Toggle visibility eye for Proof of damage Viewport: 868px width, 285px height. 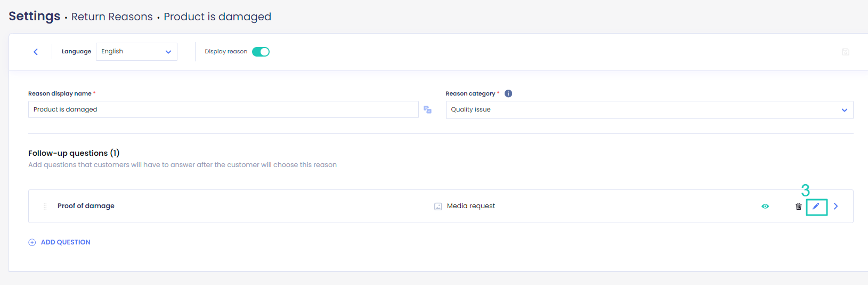point(765,206)
